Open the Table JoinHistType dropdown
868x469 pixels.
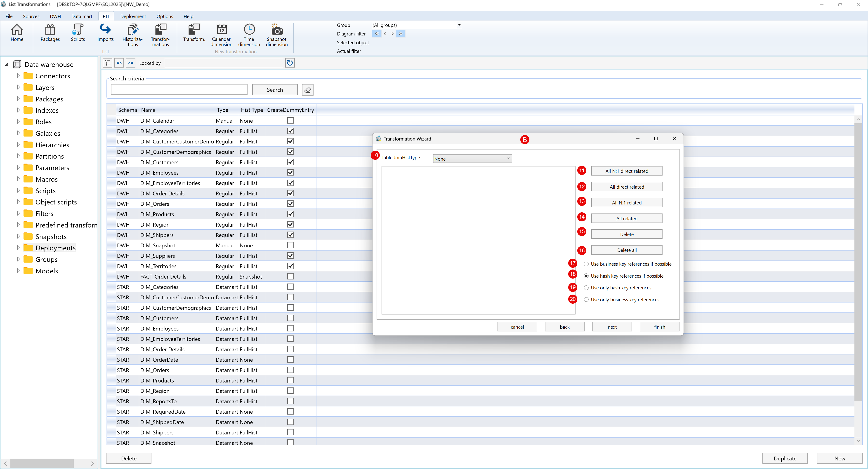coord(472,159)
